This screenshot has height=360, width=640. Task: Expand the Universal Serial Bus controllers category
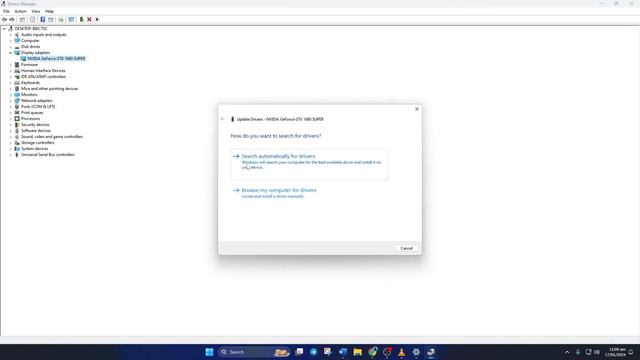(x=11, y=155)
